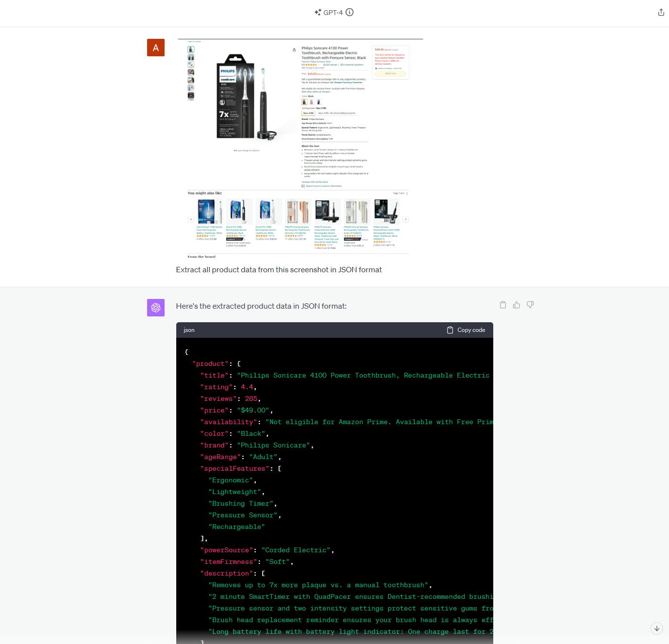This screenshot has height=644, width=669.
Task: Click the scroll to bottom arrow
Action: point(656,628)
